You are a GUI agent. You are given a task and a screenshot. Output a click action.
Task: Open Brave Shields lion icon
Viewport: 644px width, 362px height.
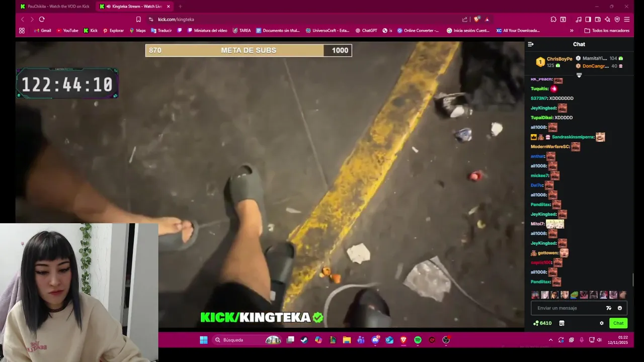[x=476, y=19]
